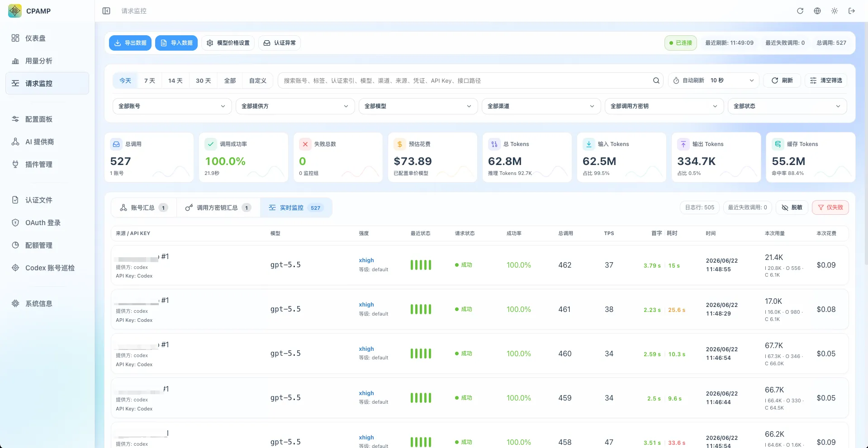Click the 预估花费 dollar icon
The image size is (868, 448).
[x=400, y=144]
